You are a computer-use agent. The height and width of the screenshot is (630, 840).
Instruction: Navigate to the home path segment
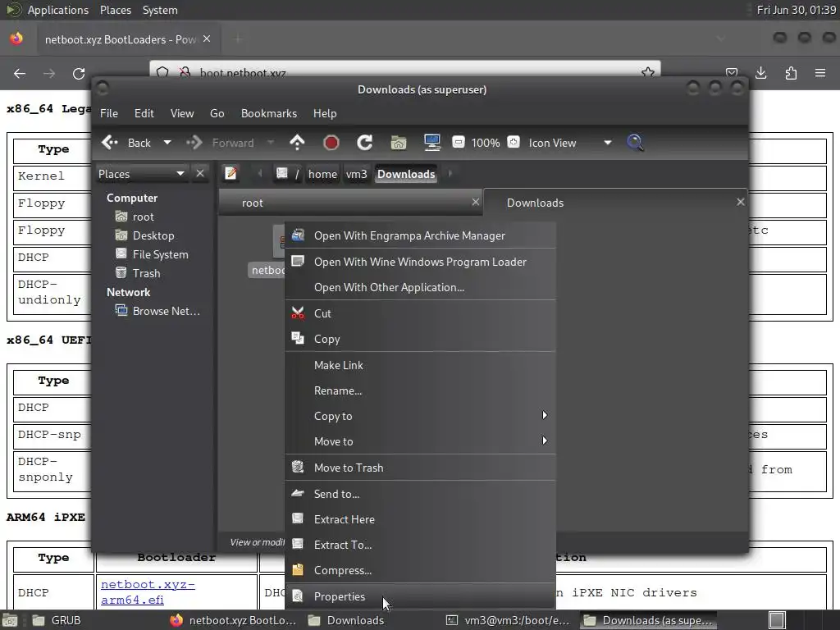pos(322,174)
